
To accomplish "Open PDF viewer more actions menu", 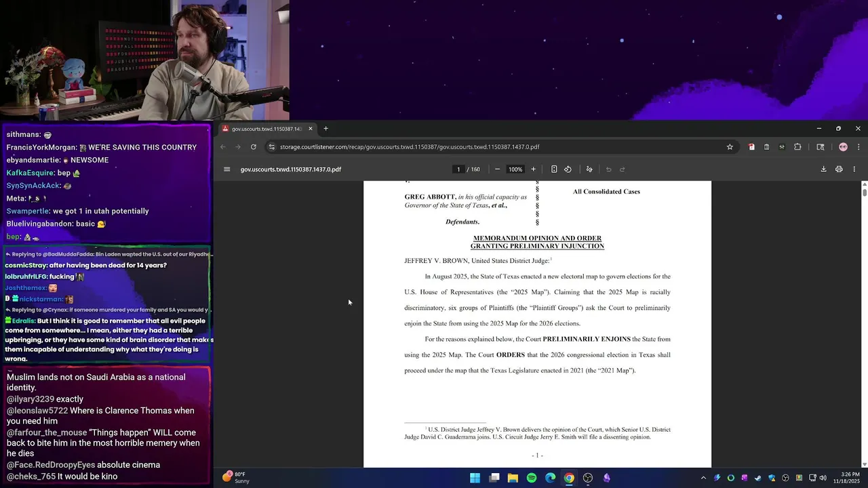I will tap(854, 169).
